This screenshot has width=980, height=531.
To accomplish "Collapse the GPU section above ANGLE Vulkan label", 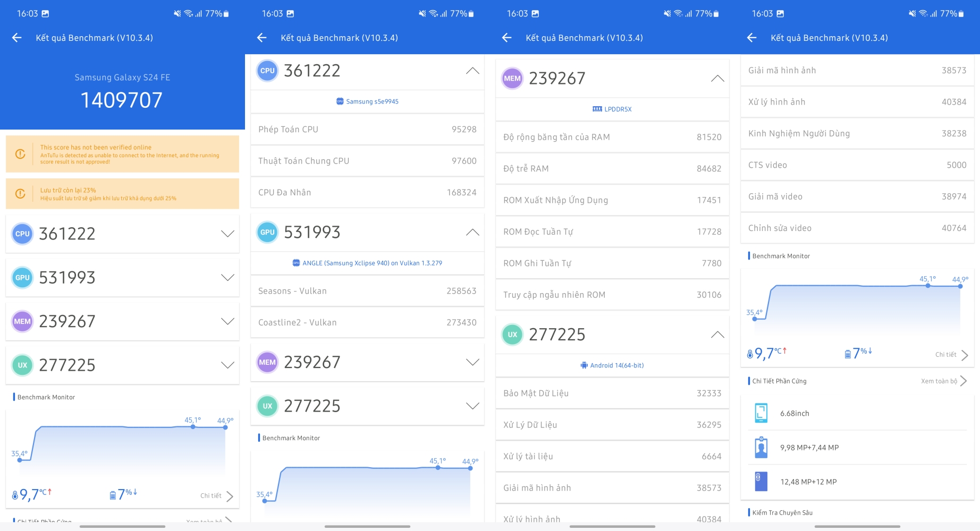I will coord(472,232).
